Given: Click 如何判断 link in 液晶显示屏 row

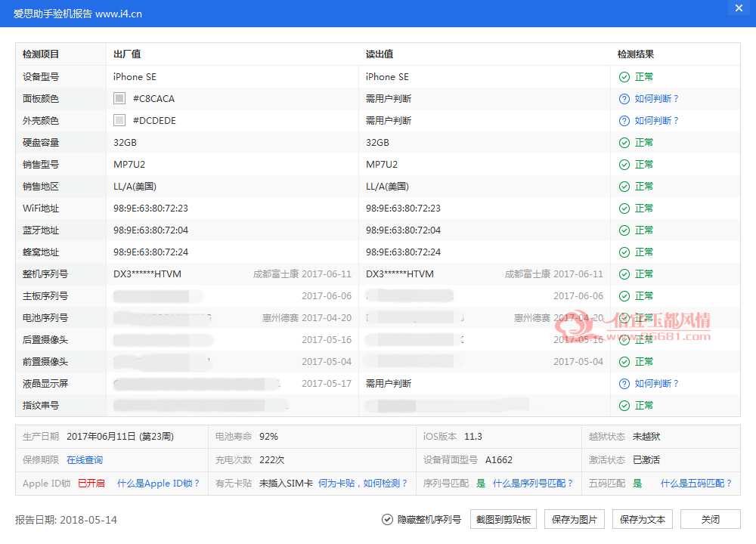Looking at the screenshot, I should tap(657, 384).
